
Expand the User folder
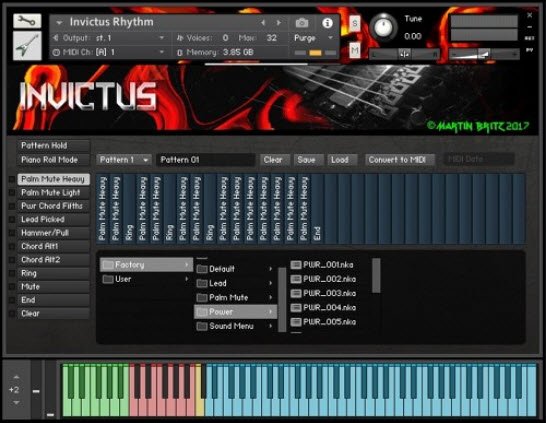pyautogui.click(x=146, y=279)
